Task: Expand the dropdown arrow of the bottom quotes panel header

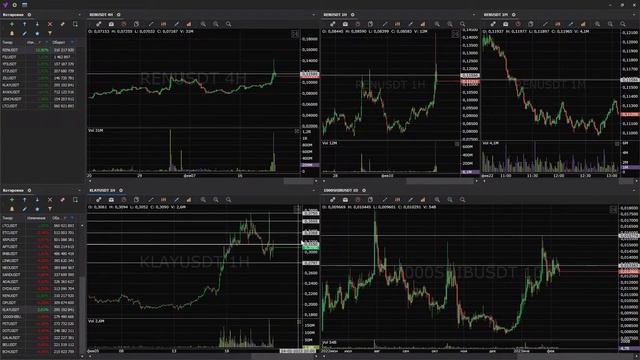Action: tap(80, 190)
